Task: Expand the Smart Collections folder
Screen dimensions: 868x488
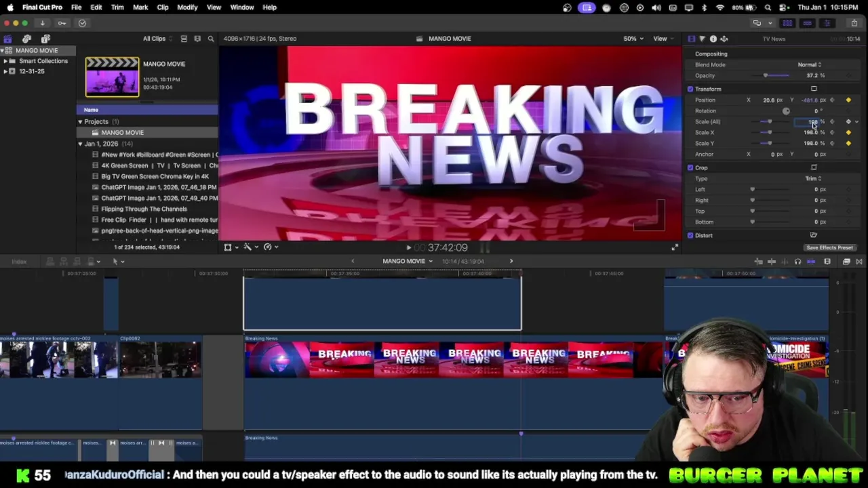Action: pyautogui.click(x=5, y=61)
